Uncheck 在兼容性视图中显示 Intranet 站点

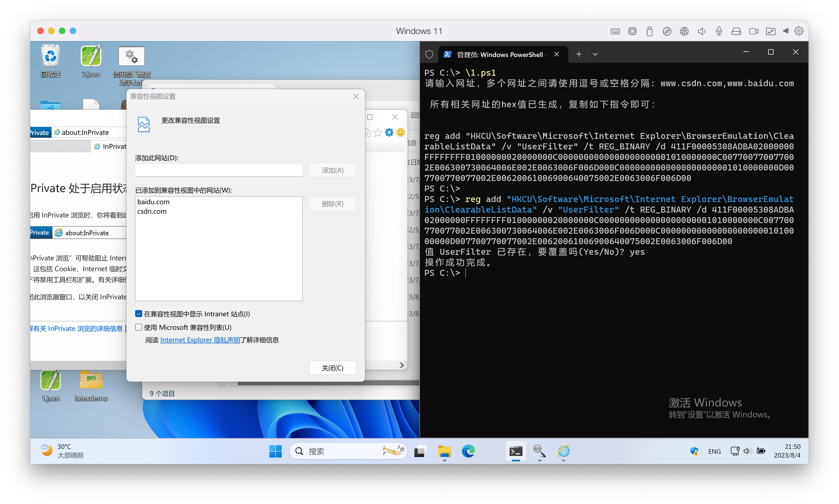click(139, 314)
